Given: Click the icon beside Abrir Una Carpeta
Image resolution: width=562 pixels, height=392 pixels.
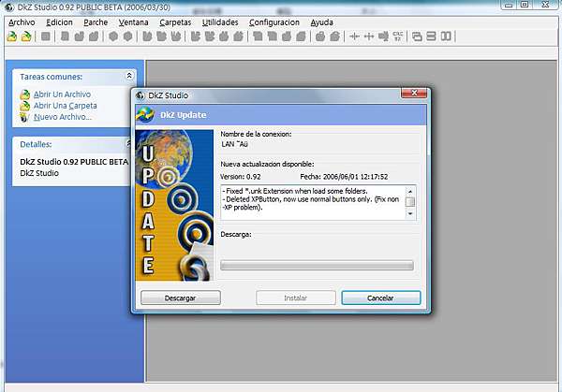Looking at the screenshot, I should [24, 106].
